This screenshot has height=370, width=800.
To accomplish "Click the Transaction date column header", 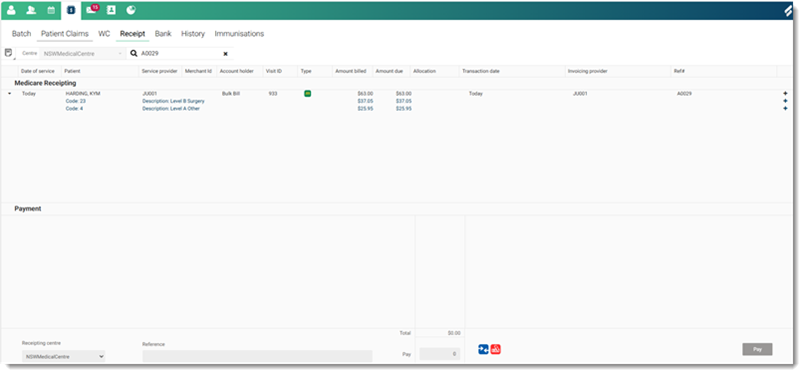I will click(481, 71).
